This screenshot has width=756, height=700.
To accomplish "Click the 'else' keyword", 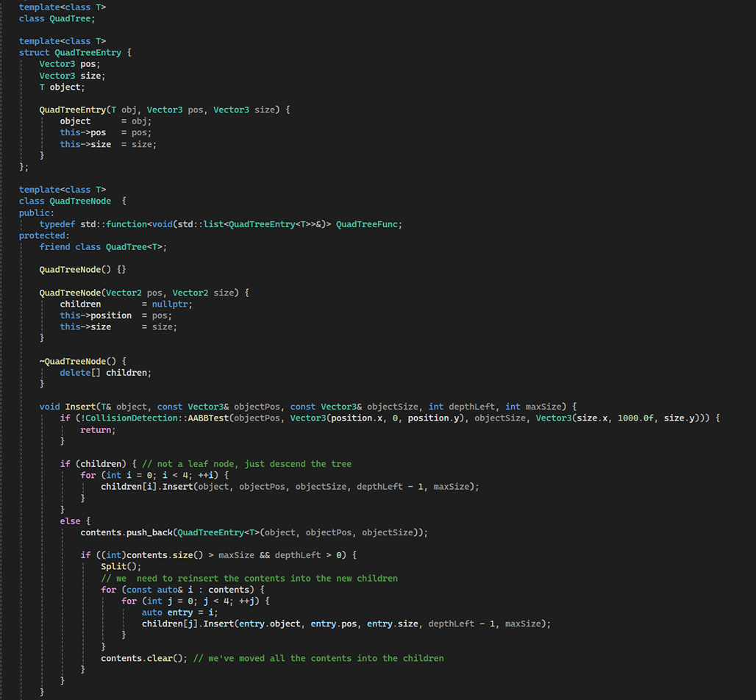I will [70, 521].
